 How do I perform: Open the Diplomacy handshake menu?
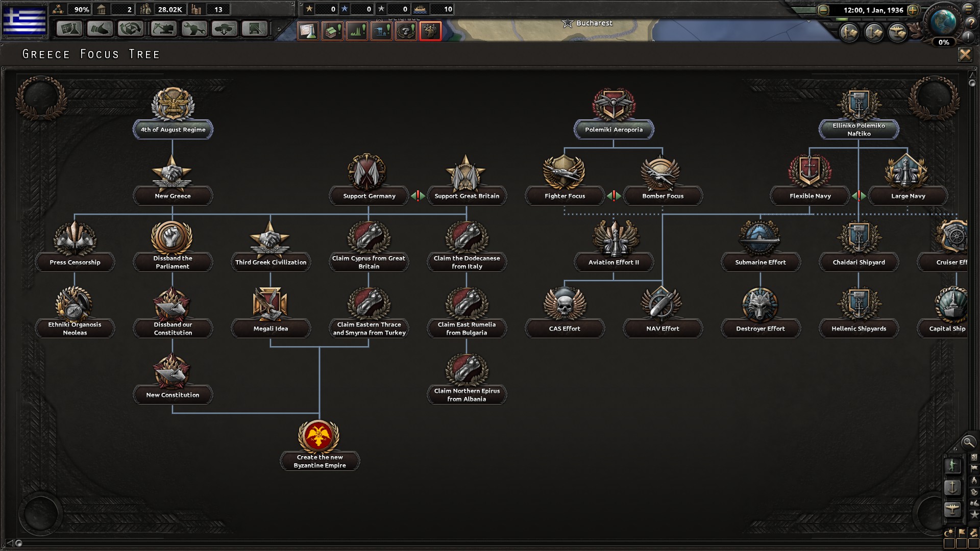[100, 29]
